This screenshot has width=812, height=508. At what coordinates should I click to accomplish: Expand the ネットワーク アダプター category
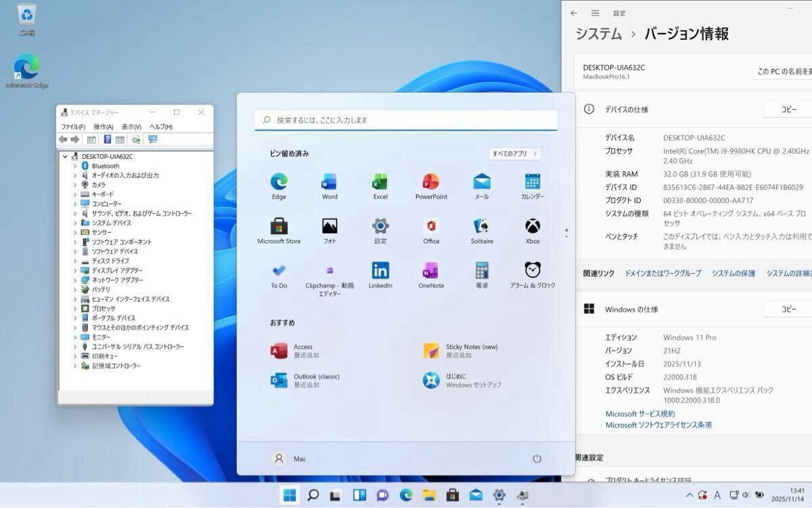[x=75, y=280]
